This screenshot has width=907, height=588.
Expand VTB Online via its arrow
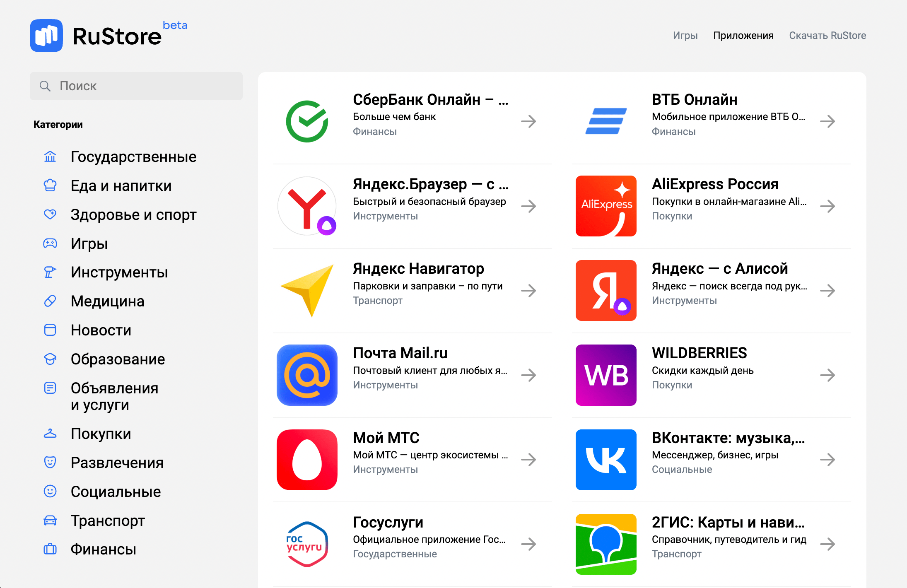click(827, 121)
